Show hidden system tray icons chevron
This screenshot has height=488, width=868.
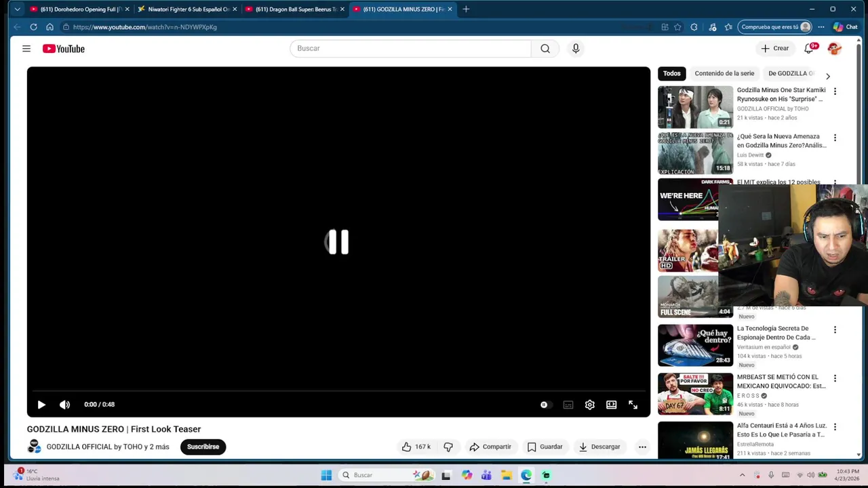pos(742,475)
